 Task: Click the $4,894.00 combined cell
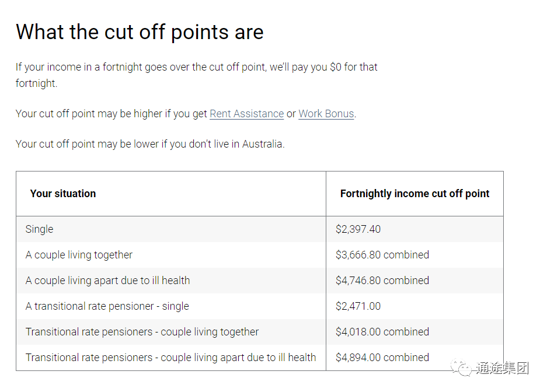382,358
